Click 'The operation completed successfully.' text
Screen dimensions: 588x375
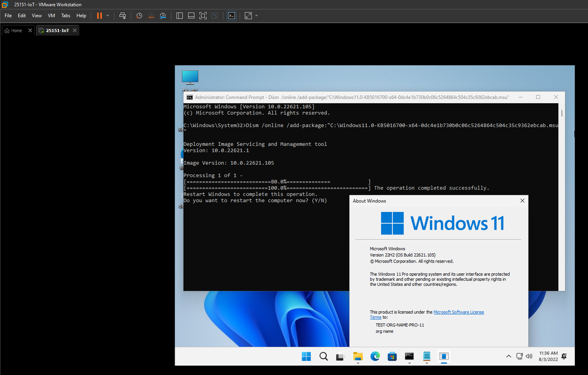tap(432, 188)
